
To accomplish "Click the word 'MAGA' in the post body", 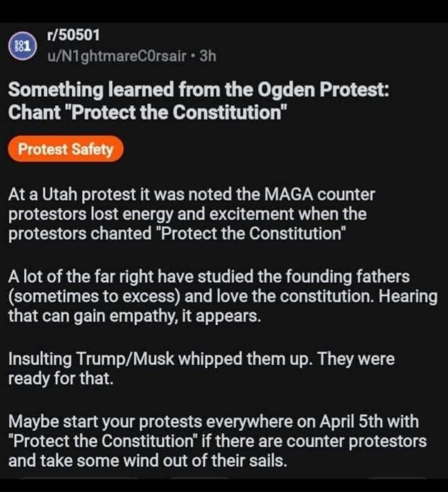I will point(289,194).
